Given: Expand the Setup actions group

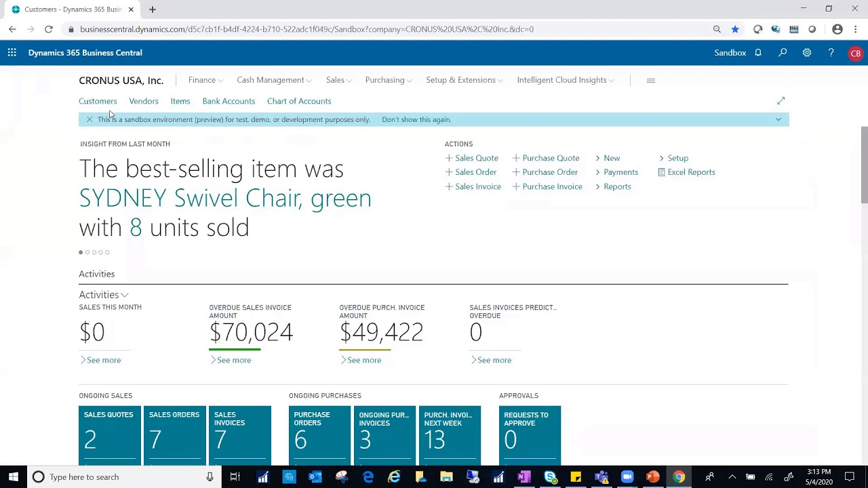Looking at the screenshot, I should point(673,158).
